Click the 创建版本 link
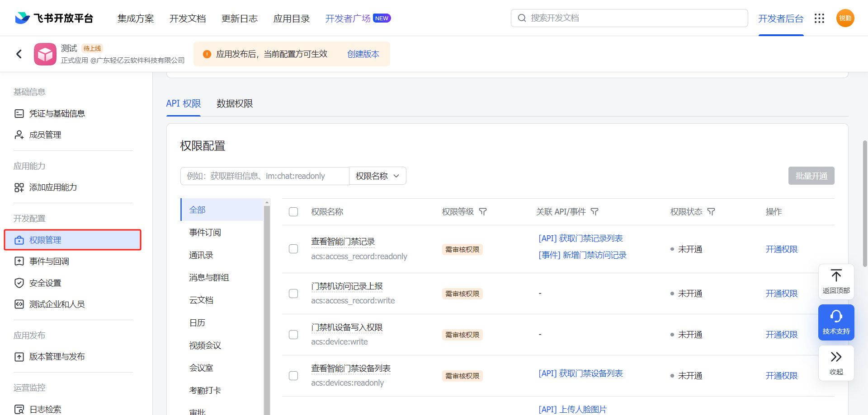The image size is (868, 415). click(363, 54)
